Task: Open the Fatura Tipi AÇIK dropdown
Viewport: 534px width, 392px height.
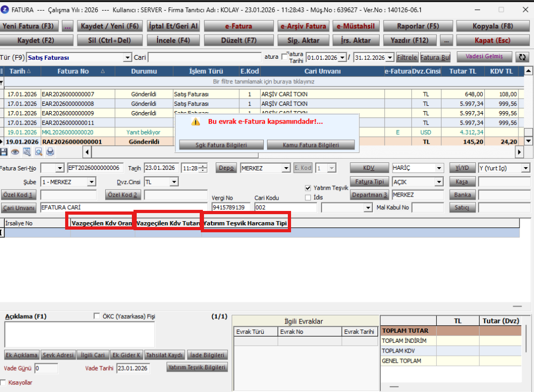Action: [x=439, y=182]
